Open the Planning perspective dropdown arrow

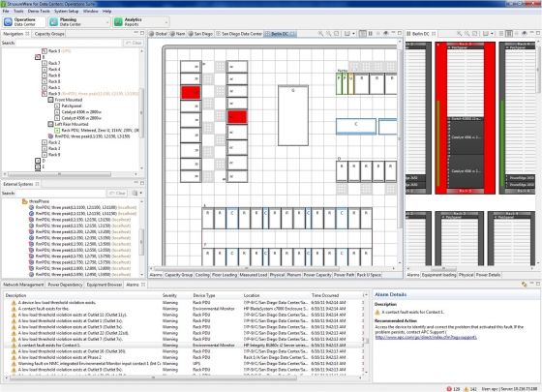(107, 22)
